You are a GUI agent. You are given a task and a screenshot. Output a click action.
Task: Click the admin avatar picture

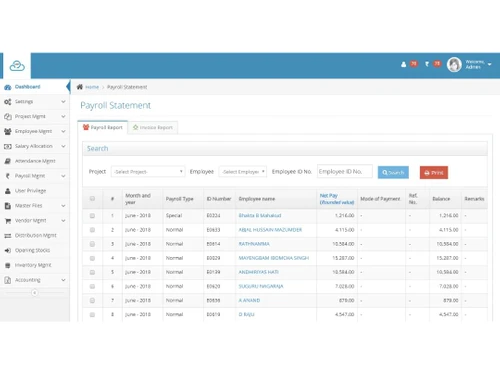tap(454, 64)
